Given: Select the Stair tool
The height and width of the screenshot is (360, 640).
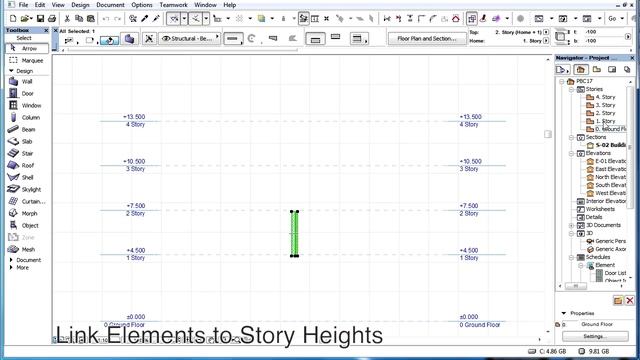Looking at the screenshot, I should (27, 153).
